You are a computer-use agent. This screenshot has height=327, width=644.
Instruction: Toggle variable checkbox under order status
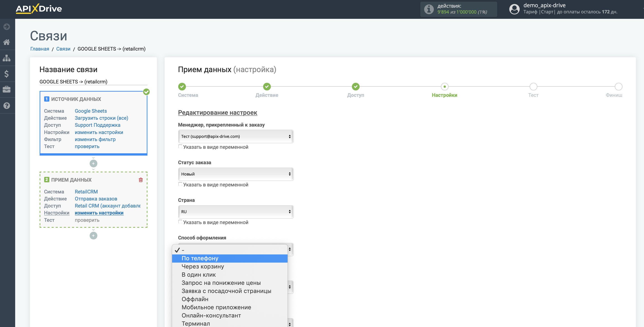(180, 184)
